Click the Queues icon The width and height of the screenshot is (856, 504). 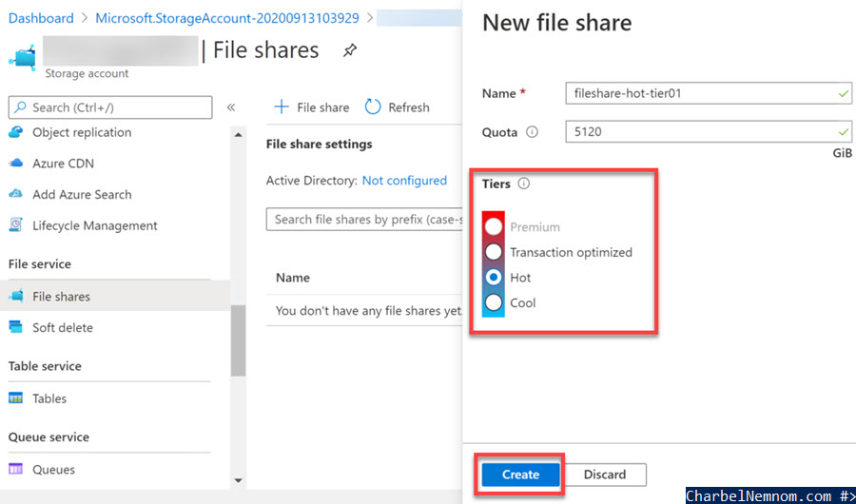[x=16, y=469]
